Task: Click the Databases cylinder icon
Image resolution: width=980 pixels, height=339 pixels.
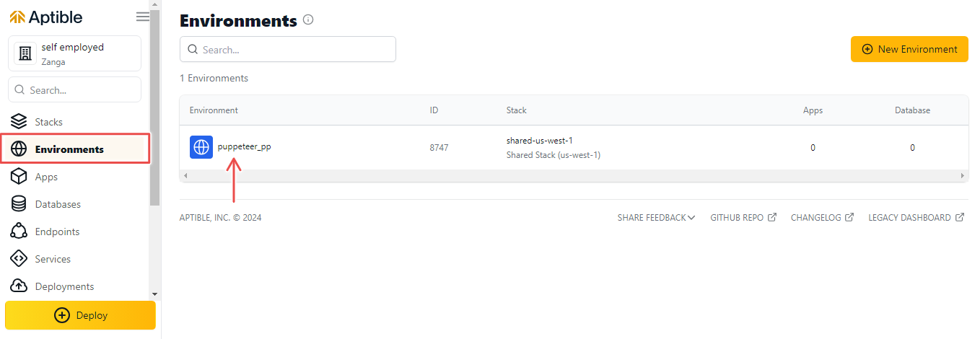Action: coord(19,204)
